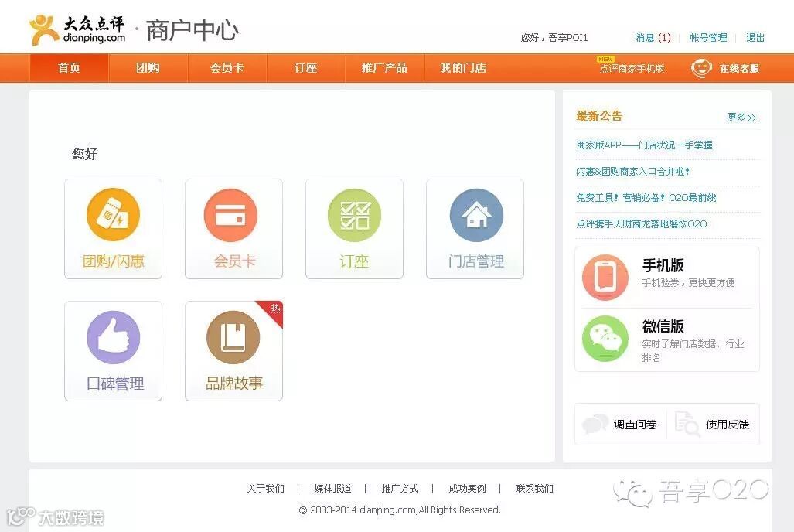Click the 最新公告 section heading
794x532 pixels.
pos(599,116)
